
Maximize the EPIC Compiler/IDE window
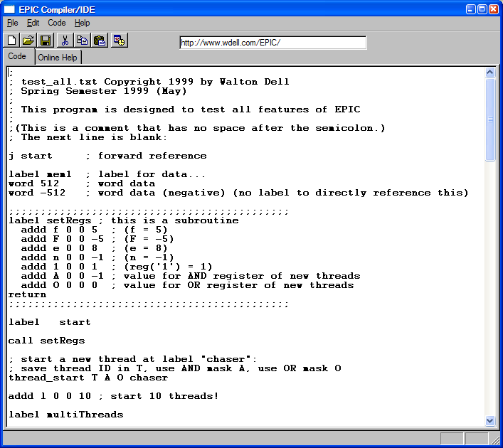pyautogui.click(x=482, y=9)
